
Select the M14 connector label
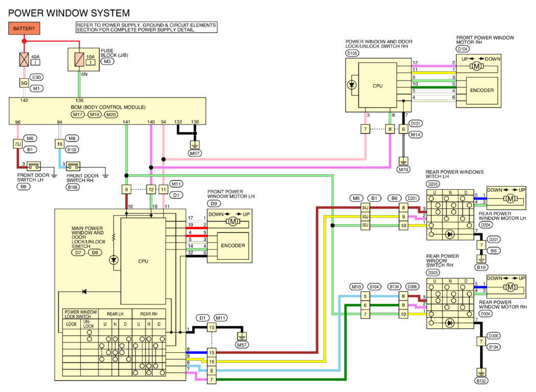pos(416,135)
